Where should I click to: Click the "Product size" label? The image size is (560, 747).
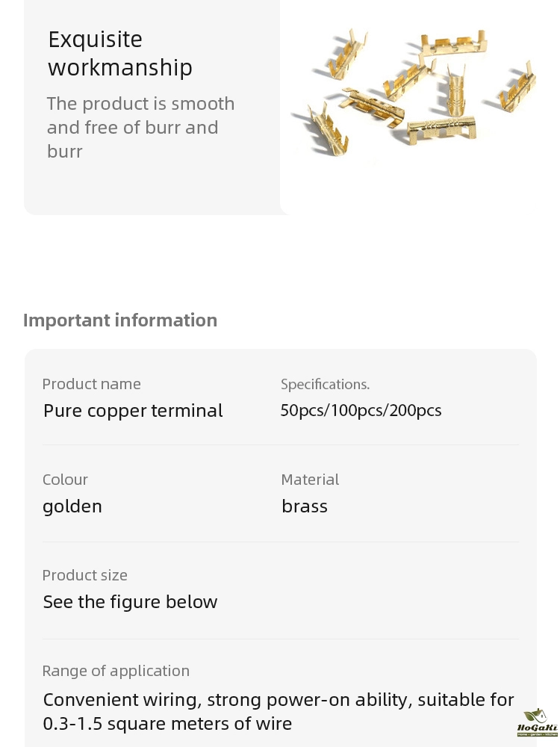(84, 575)
